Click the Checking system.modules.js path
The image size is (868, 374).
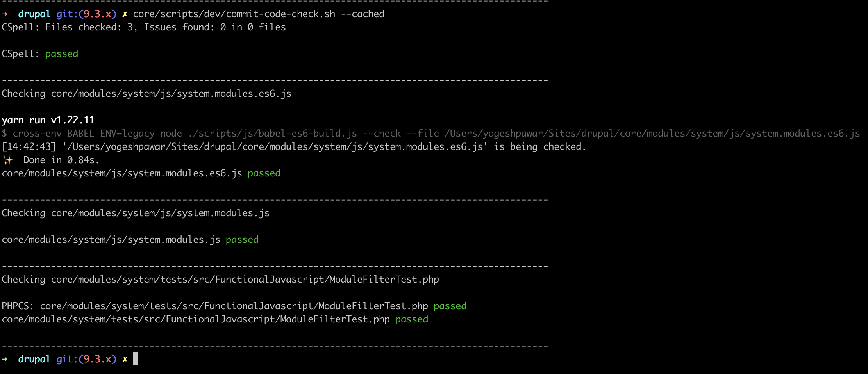(x=160, y=213)
